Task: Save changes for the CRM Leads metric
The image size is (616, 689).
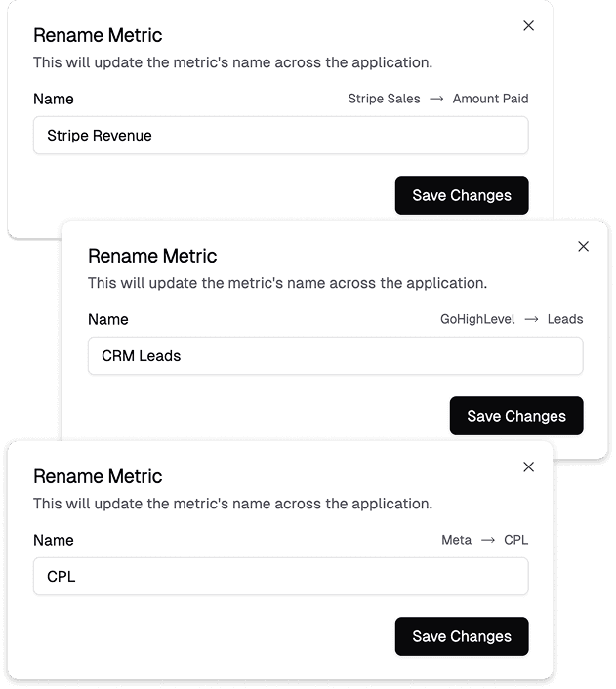Action: click(x=516, y=416)
